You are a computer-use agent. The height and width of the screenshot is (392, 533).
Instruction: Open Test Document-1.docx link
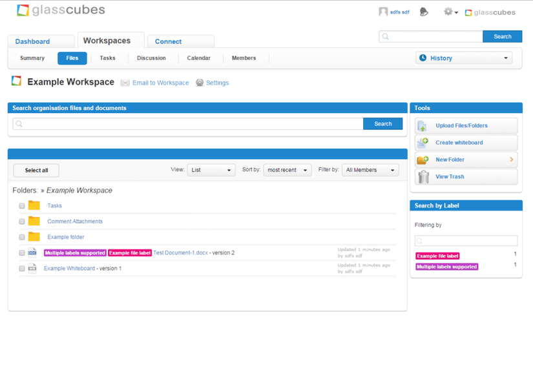180,253
